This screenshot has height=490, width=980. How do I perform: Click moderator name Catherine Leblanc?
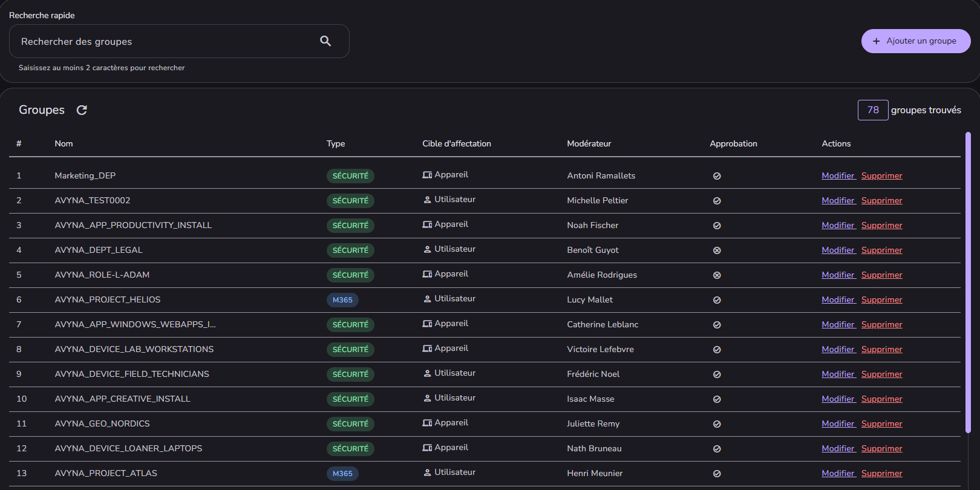coord(603,325)
